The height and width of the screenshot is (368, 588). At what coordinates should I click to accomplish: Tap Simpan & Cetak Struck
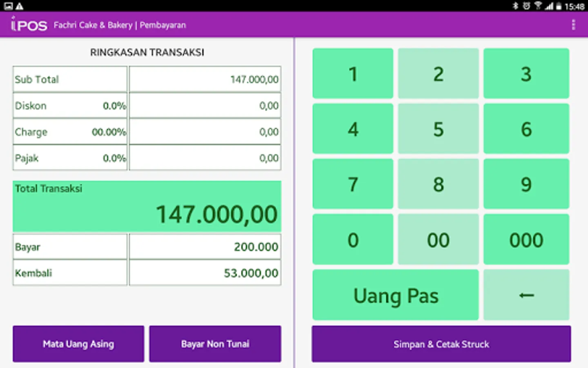pyautogui.click(x=441, y=344)
